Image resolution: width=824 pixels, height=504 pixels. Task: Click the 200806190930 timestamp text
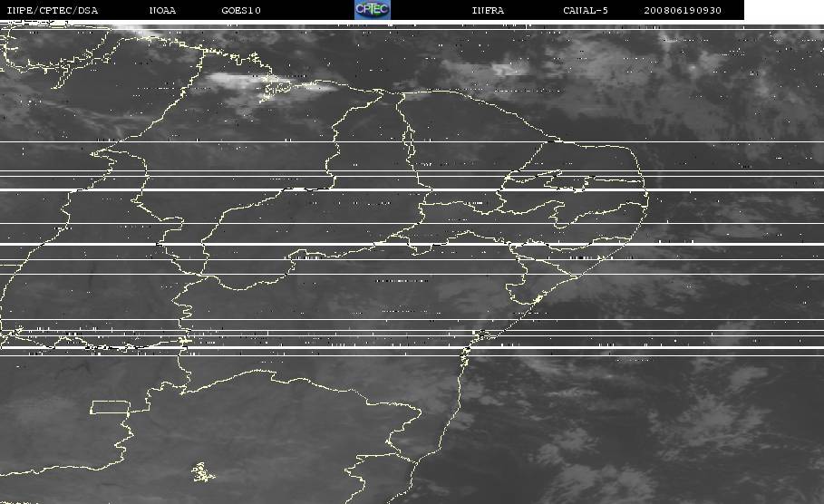point(683,10)
